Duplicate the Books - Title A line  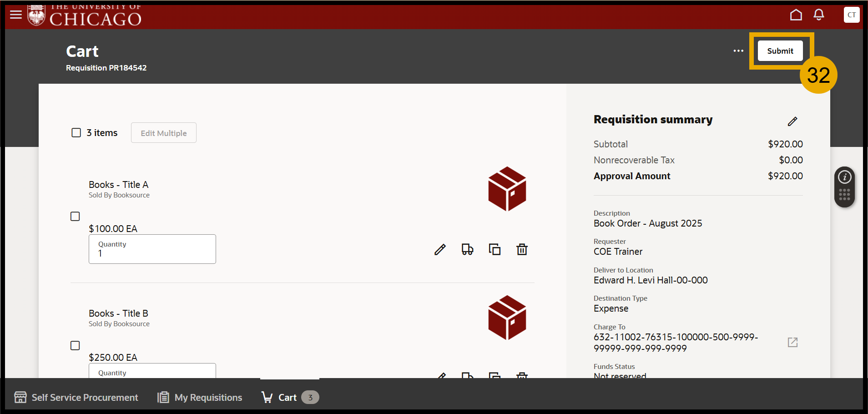coord(495,249)
